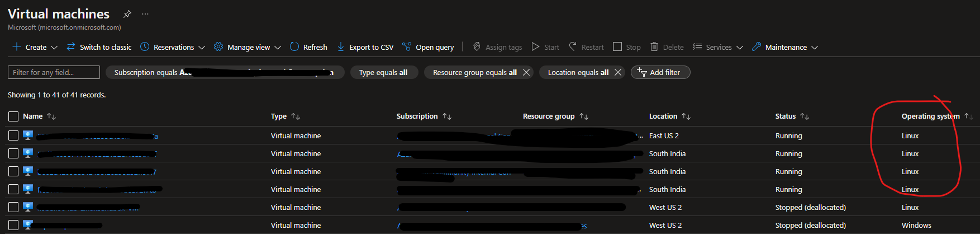Open the Services dropdown

(718, 47)
